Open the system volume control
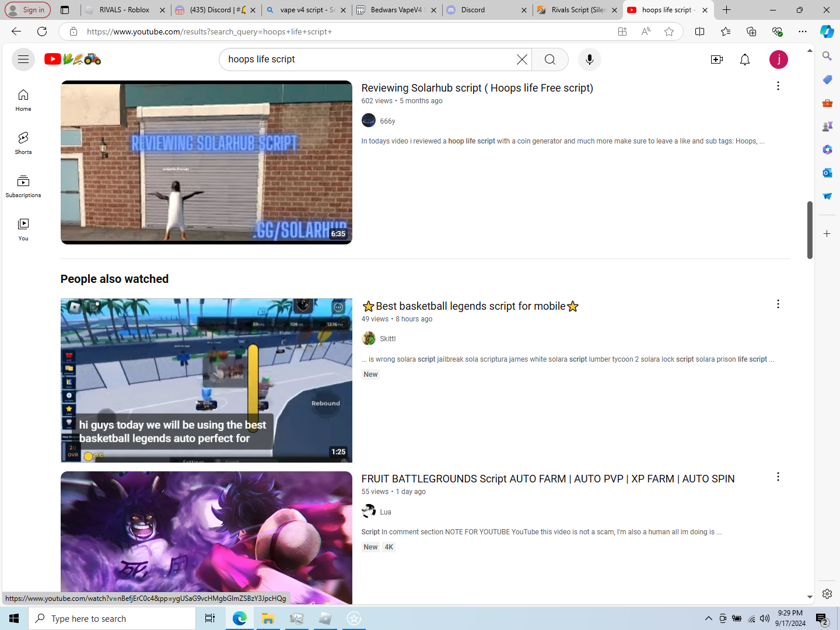The width and height of the screenshot is (840, 630). 765,618
